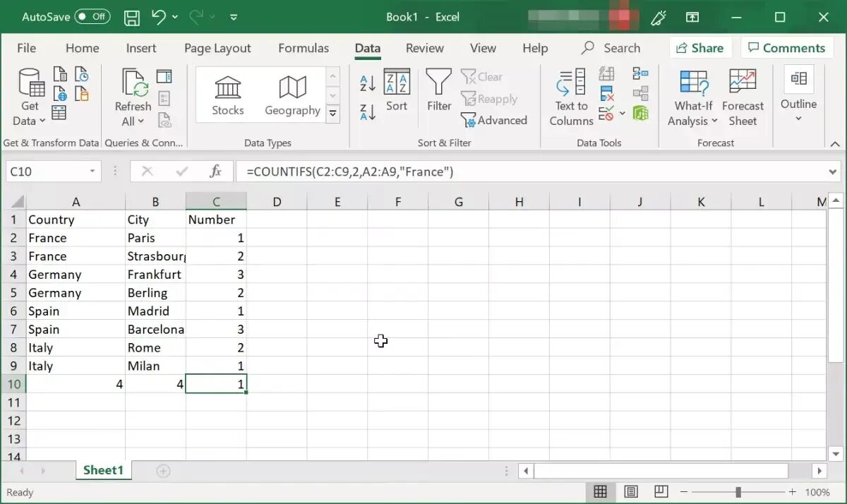Screen dimensions: 847x504
Task: Click inside the formula bar
Action: pyautogui.click(x=533, y=172)
